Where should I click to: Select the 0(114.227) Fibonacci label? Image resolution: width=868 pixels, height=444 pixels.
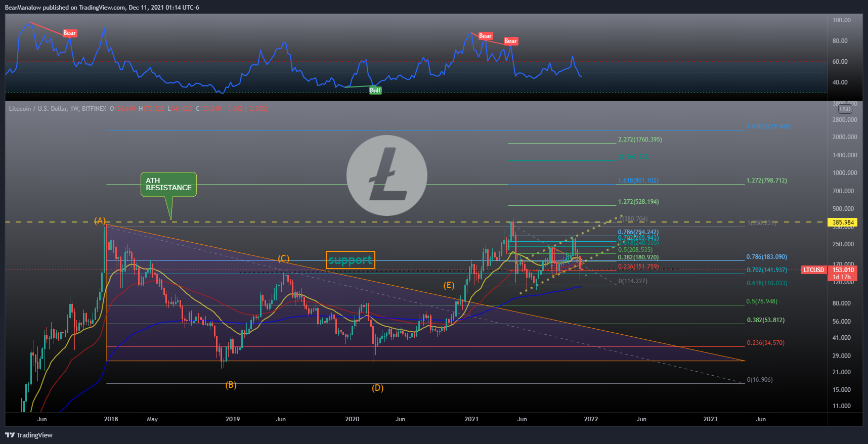[633, 281]
